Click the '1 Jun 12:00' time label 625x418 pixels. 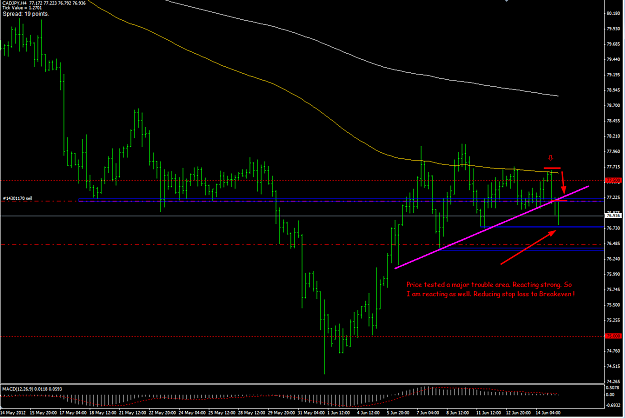tap(340, 412)
